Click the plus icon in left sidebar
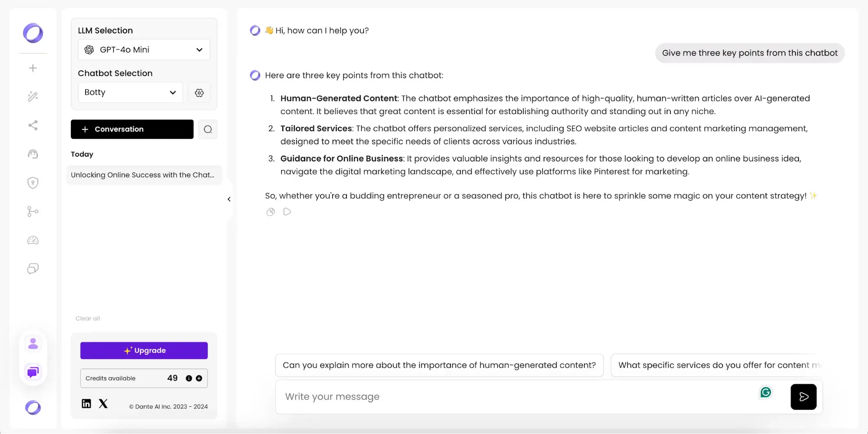Image resolution: width=868 pixels, height=434 pixels. tap(33, 68)
